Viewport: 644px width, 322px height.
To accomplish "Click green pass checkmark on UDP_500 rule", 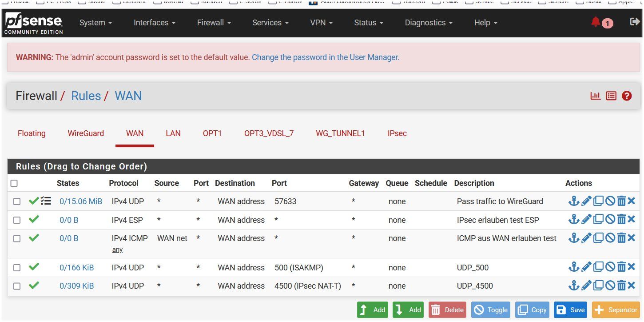I will pyautogui.click(x=34, y=267).
